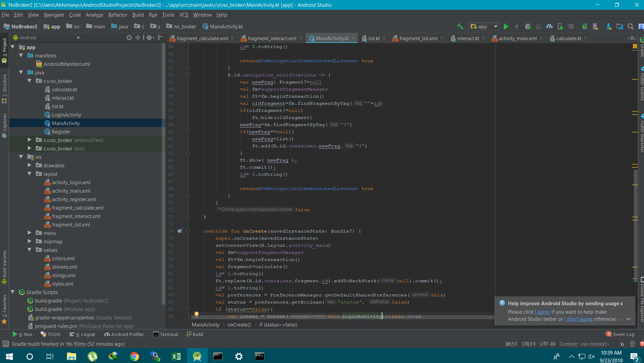
Task: Run the app with the green play button
Action: (506, 26)
